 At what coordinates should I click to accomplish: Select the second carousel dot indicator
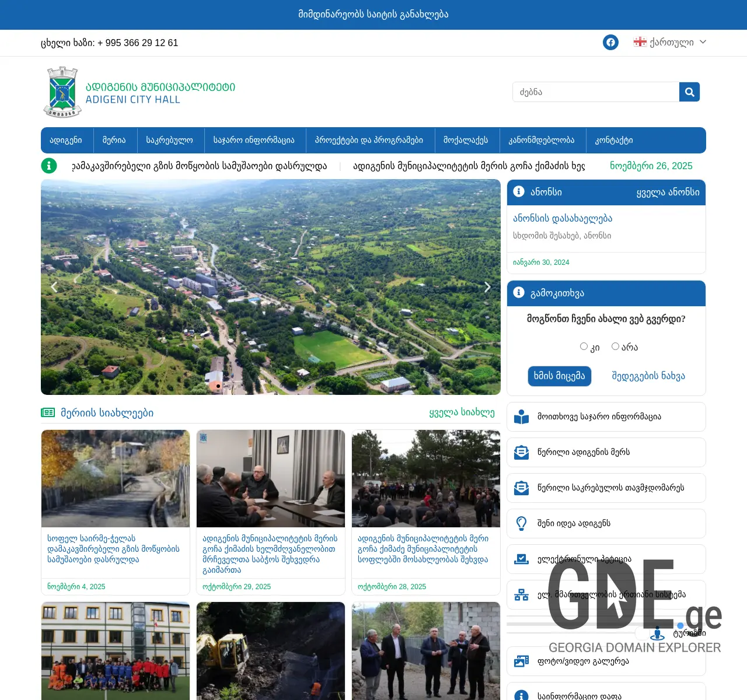pyautogui.click(x=226, y=386)
